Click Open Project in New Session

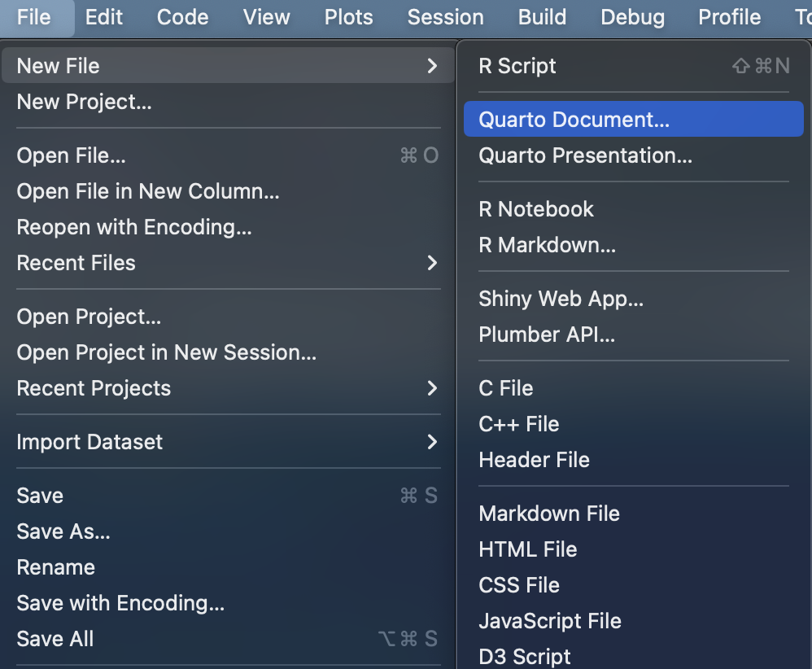166,352
